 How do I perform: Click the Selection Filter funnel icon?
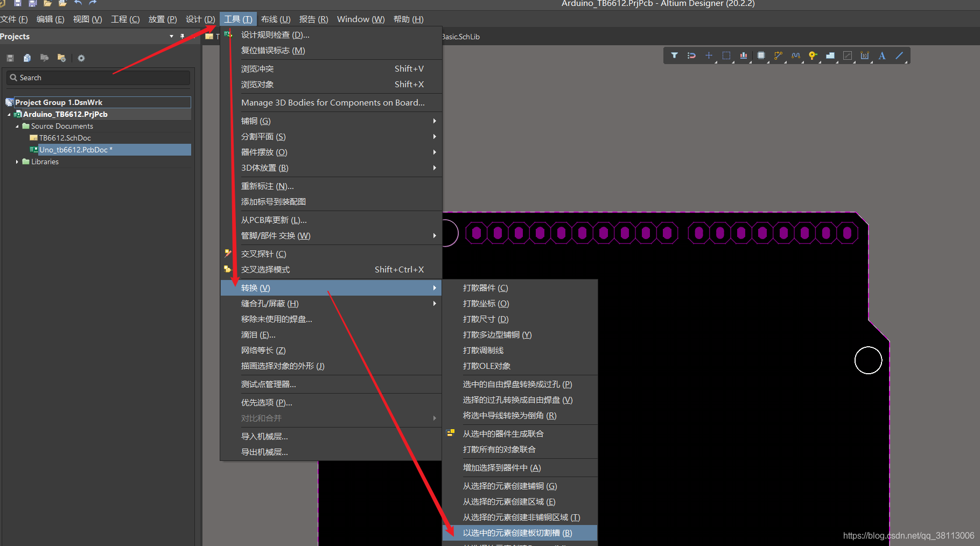674,55
